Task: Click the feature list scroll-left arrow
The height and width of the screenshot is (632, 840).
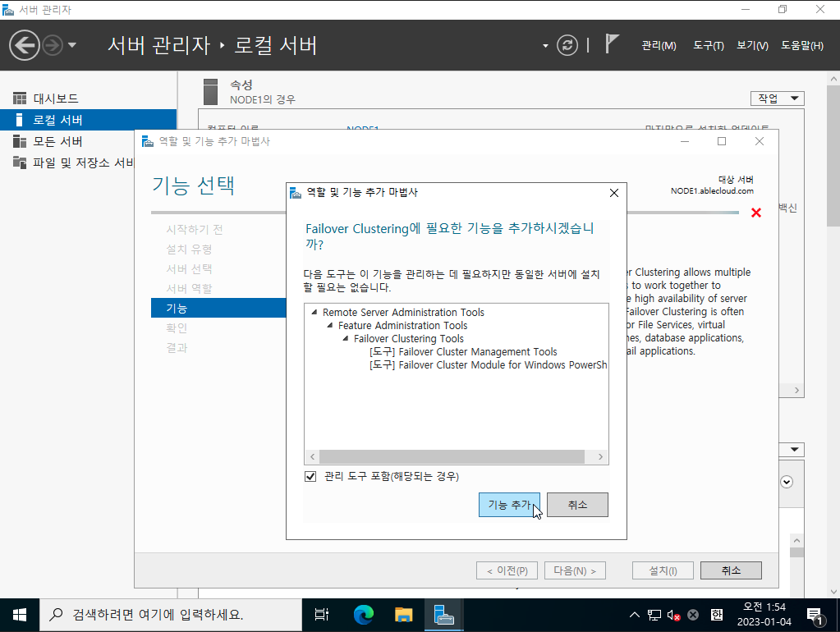Action: point(312,457)
